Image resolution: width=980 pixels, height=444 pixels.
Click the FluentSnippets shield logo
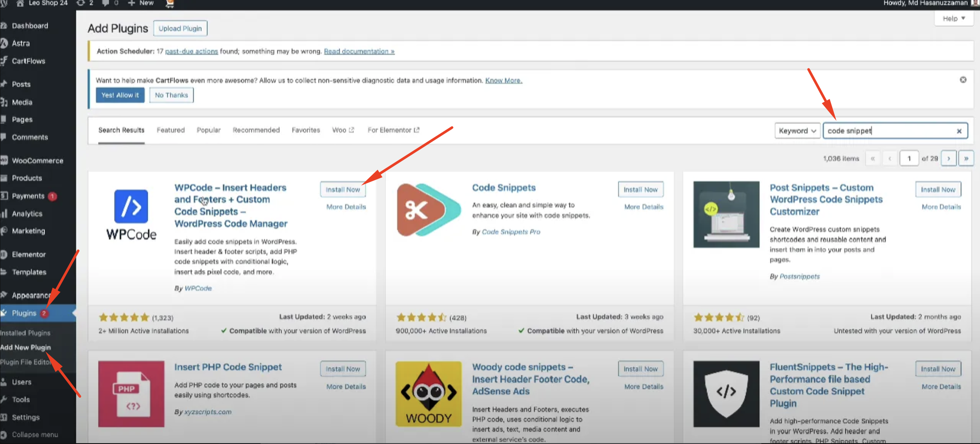pos(726,394)
